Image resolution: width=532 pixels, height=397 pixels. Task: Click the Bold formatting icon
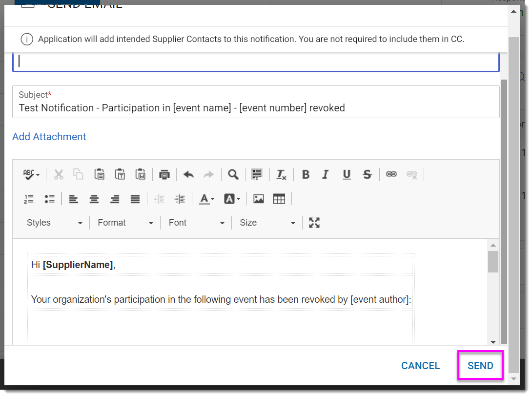coord(306,174)
